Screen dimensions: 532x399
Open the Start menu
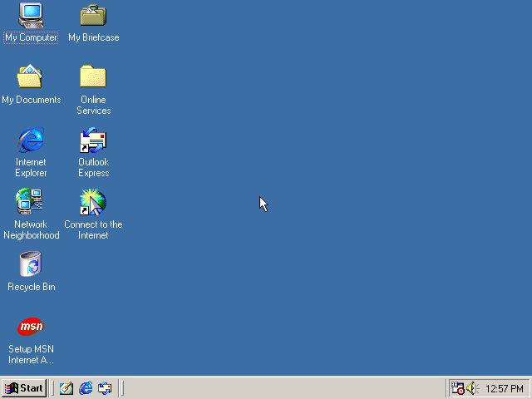coord(24,388)
